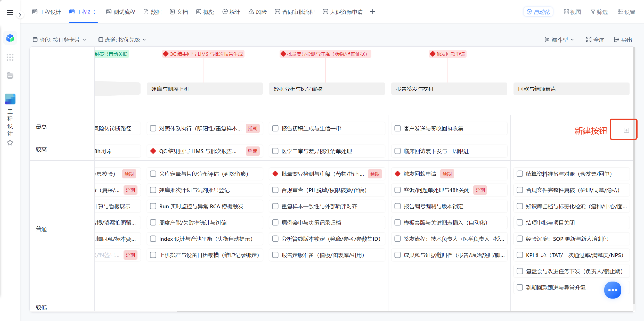644x321 pixels.
Task: Click the 最高 priority lane label
Action: pos(41,127)
